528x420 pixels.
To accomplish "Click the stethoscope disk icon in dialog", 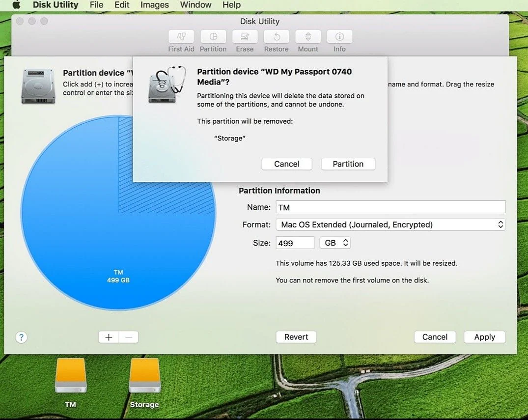I will point(167,84).
